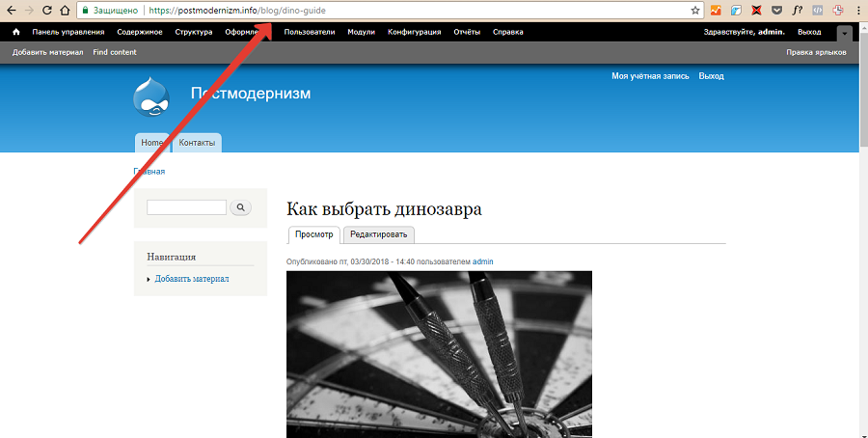Click Добавить материал in Навигация block
The width and height of the screenshot is (868, 438).
coord(192,279)
